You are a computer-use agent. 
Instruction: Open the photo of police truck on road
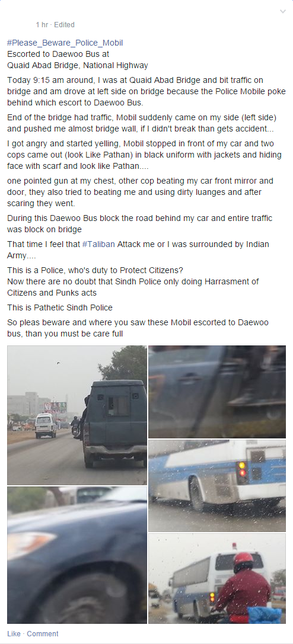click(x=77, y=415)
